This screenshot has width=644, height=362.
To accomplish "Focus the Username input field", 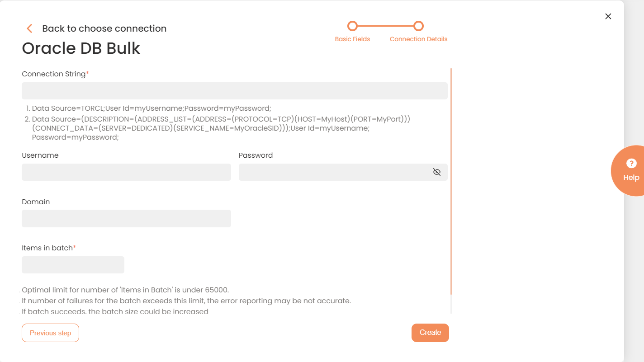I will 126,172.
